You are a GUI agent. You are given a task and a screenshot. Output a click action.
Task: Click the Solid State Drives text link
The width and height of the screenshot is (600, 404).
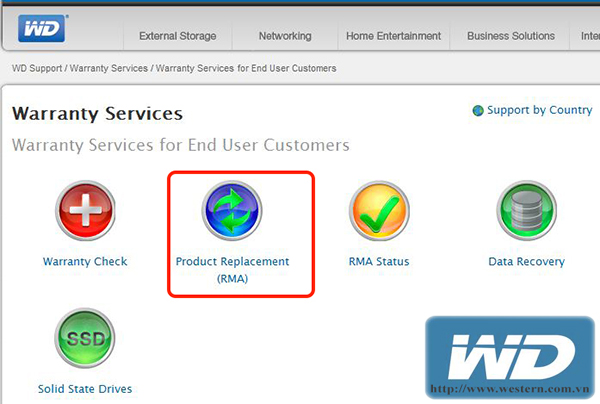[85, 389]
